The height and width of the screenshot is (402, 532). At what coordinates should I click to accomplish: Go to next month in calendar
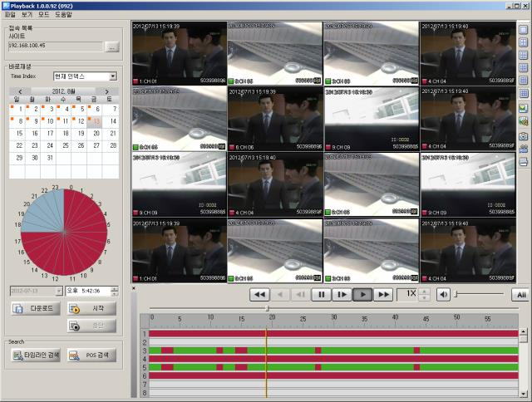coord(107,91)
